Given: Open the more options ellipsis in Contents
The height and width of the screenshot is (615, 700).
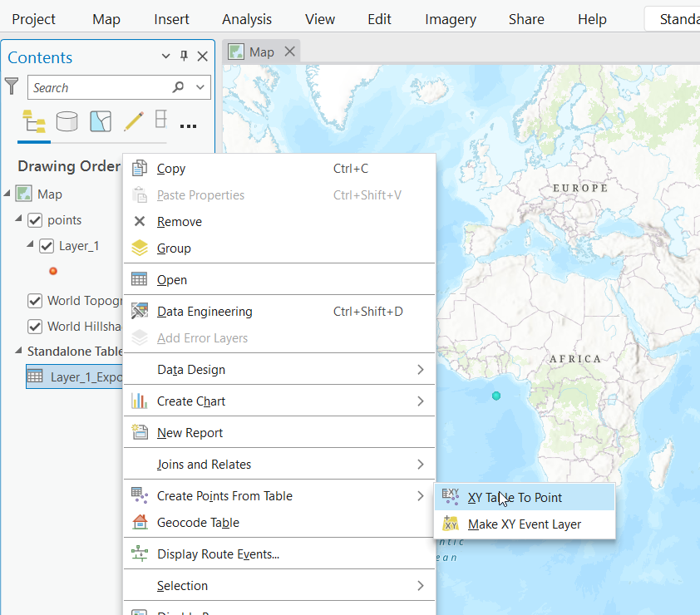Looking at the screenshot, I should click(x=188, y=125).
